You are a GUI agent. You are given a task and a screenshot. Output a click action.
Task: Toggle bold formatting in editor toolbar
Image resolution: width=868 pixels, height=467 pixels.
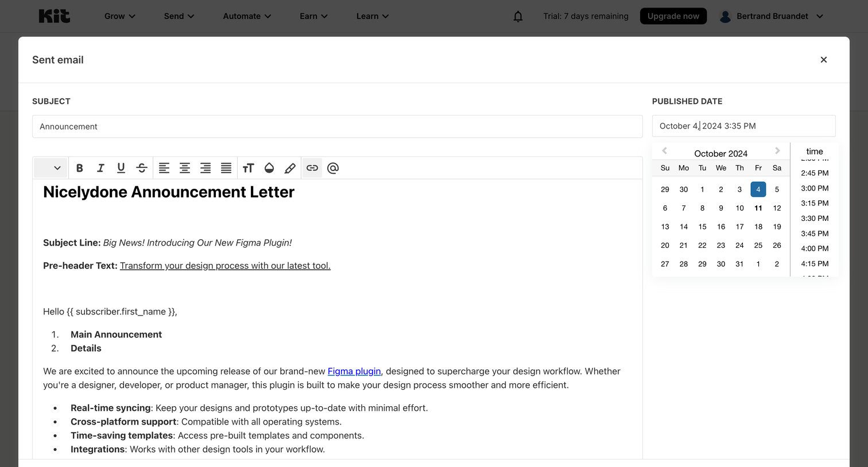(x=80, y=168)
